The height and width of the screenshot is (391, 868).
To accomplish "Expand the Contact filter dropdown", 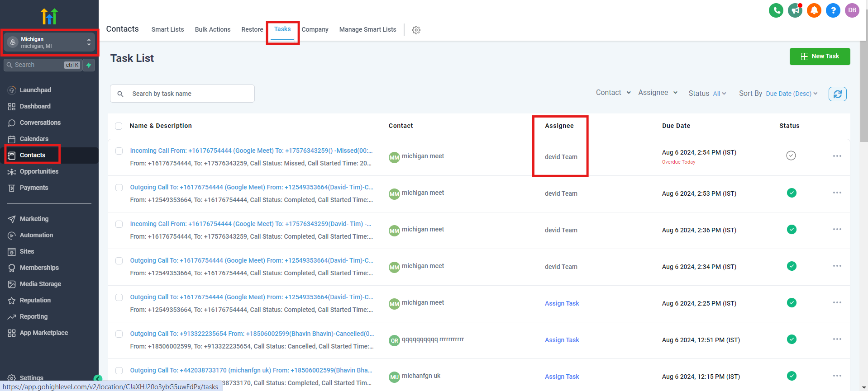I will tap(613, 93).
